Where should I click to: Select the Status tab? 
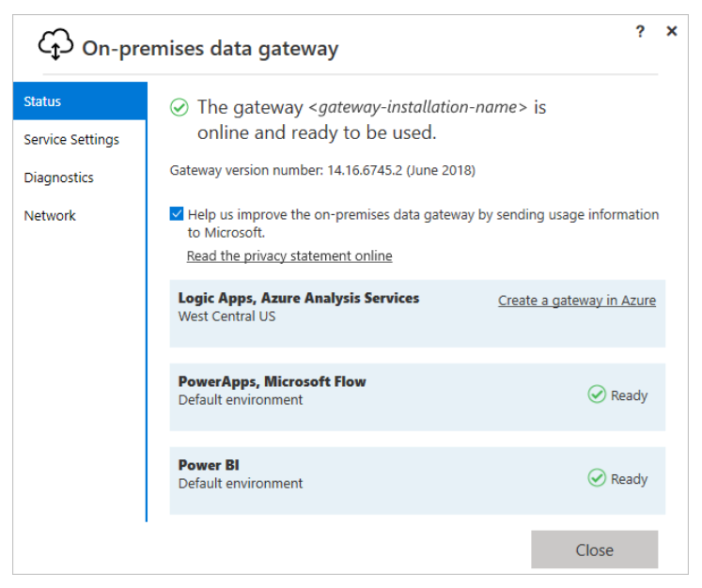click(x=80, y=101)
